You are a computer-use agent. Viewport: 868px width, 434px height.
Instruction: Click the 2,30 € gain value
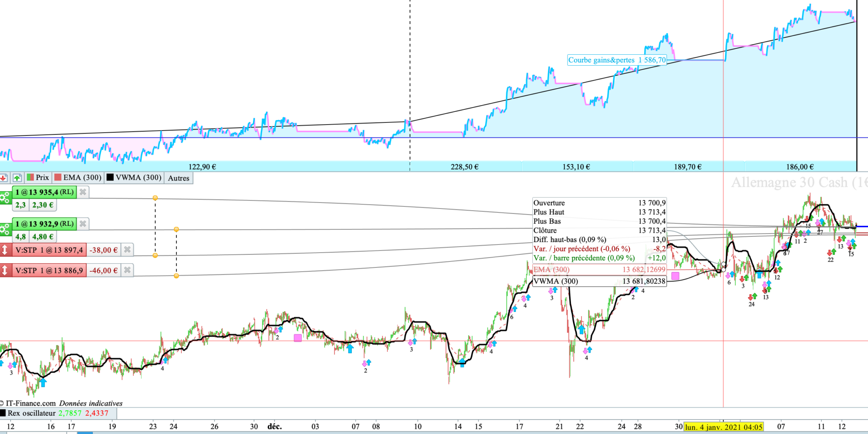pos(43,205)
